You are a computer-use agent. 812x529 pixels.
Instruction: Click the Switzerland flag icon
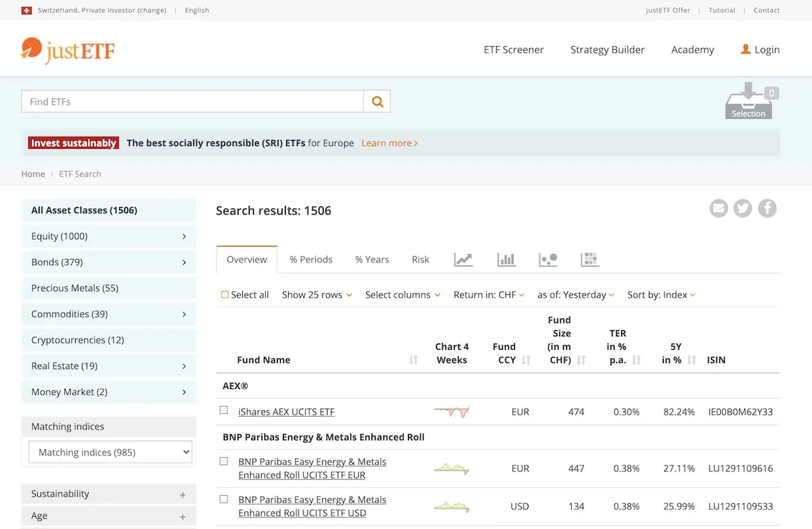26,10
